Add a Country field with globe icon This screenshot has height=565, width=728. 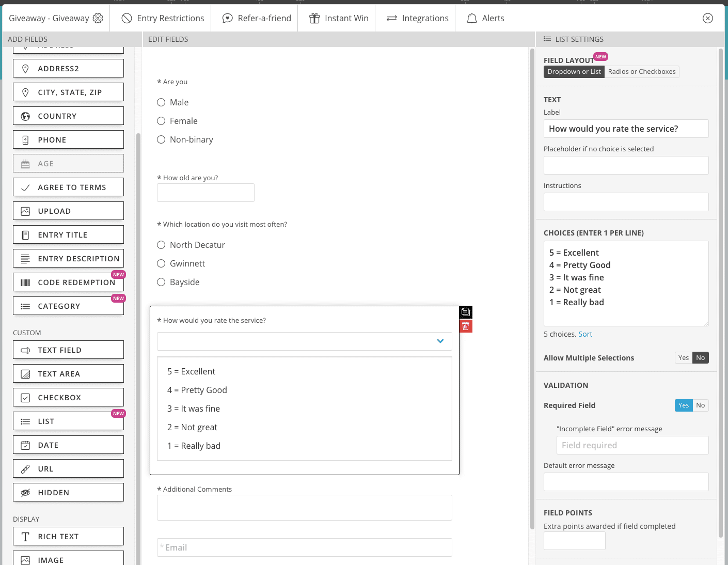tap(68, 116)
